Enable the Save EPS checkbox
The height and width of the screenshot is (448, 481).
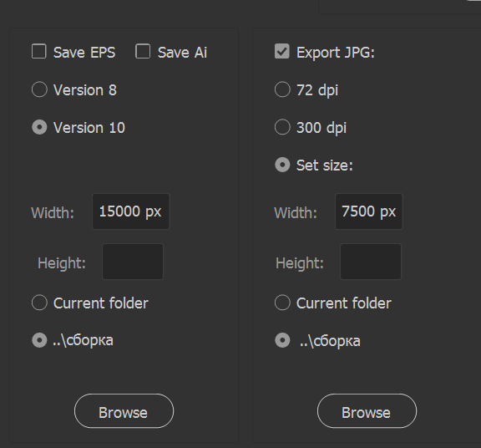39,51
